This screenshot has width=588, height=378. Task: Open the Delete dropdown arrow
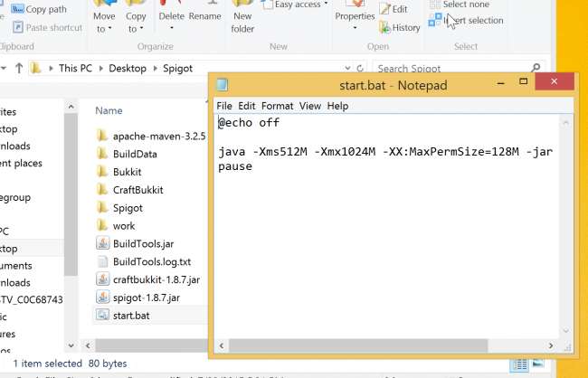171,28
